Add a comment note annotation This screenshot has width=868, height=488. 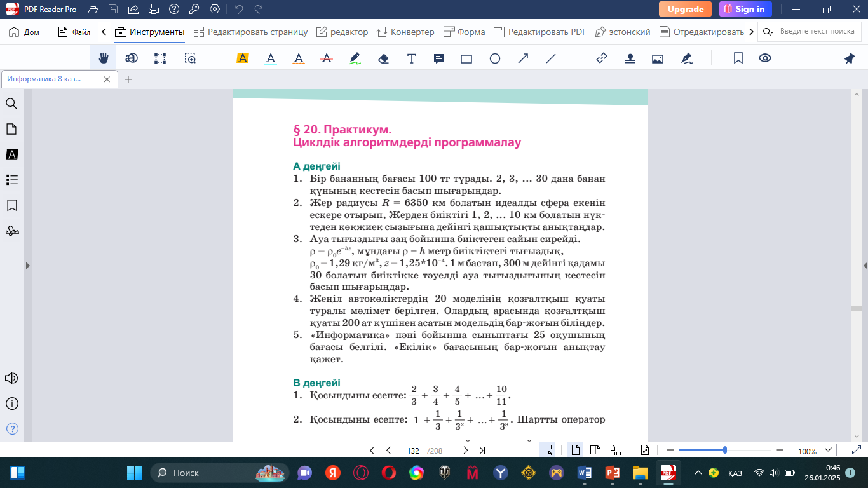(x=439, y=58)
